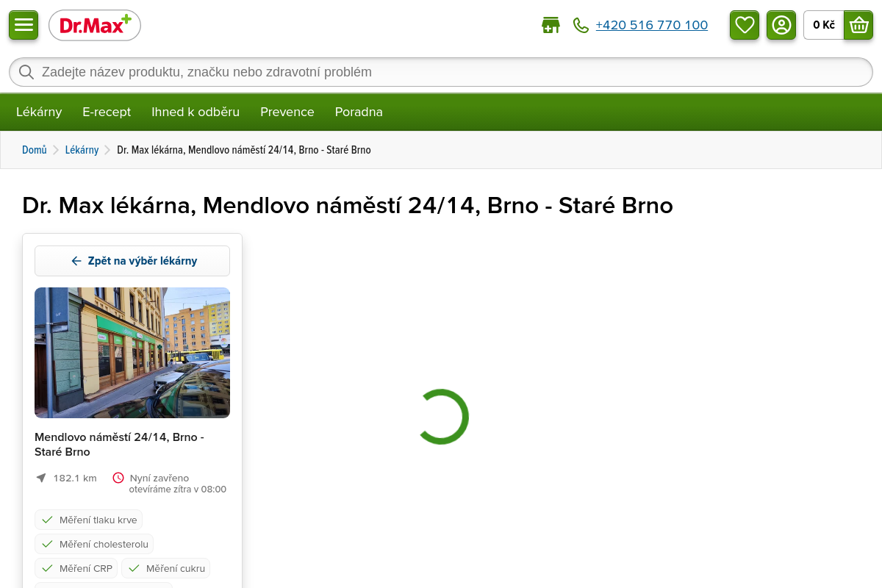Call the +420 516 770 100 phone link
Image resolution: width=882 pixels, height=588 pixels.
[x=651, y=25]
